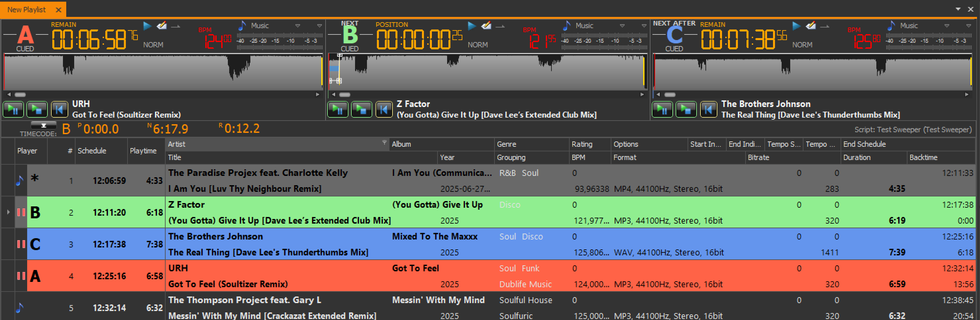Image resolution: width=980 pixels, height=320 pixels.
Task: Click the tag edit icon on Player C
Action: (811, 26)
